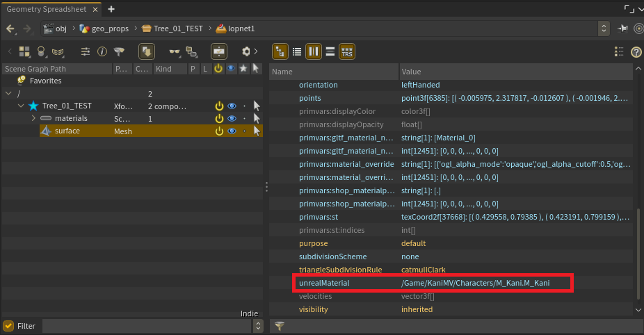Expand the materials scope node
This screenshot has height=335, width=644.
point(33,118)
